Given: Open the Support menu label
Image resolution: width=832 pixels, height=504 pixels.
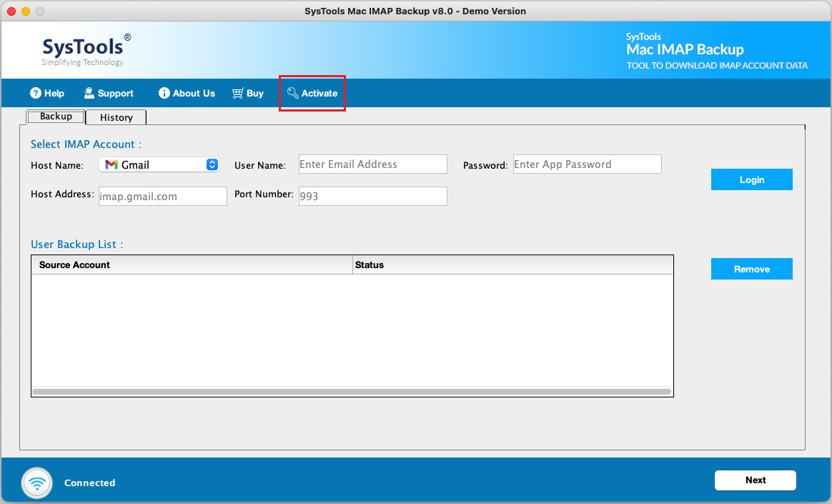Looking at the screenshot, I should click(116, 94).
